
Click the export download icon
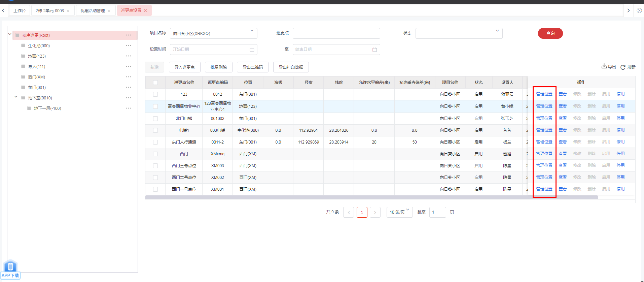604,66
